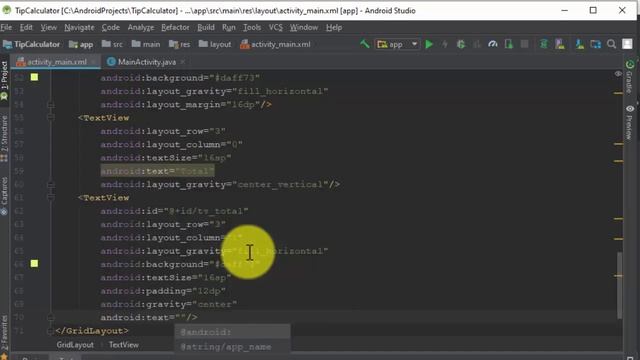
Task: Sync project with Gradle files icon
Action: coord(544,44)
